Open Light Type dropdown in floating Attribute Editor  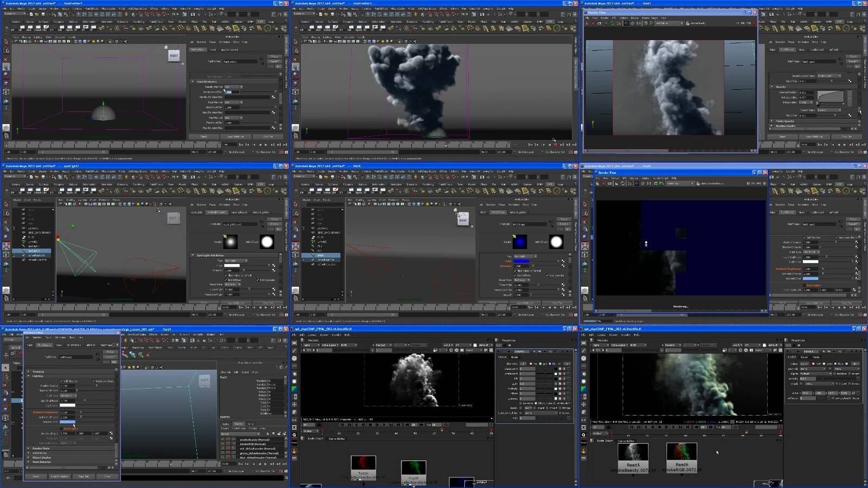68,396
